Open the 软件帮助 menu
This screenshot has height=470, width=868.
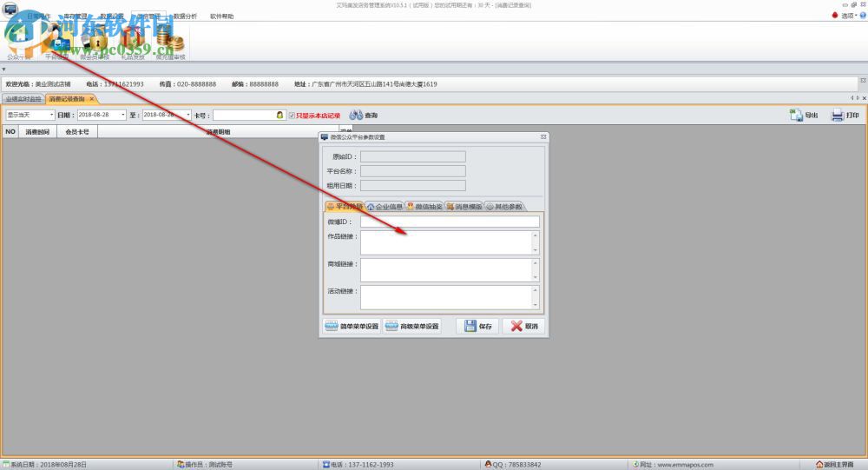[221, 17]
